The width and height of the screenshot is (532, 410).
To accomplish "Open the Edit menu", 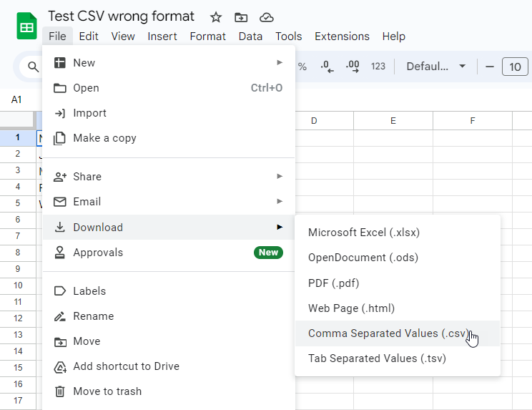I will tap(89, 36).
